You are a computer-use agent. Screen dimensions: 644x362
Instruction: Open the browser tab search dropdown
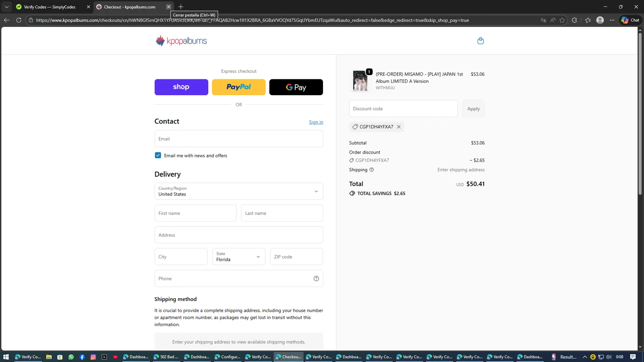[x=6, y=7]
